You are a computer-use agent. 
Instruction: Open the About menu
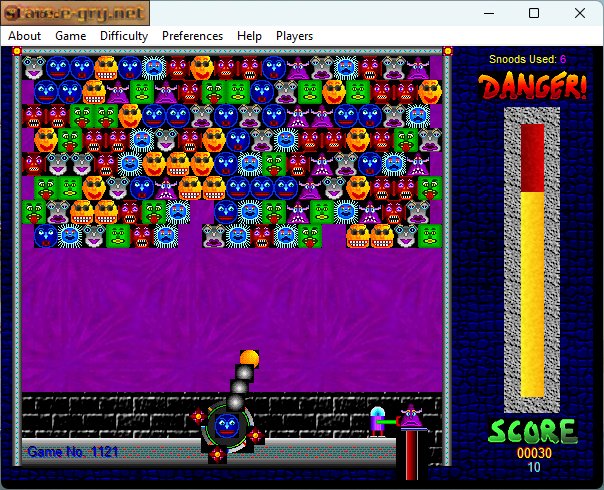[x=25, y=36]
